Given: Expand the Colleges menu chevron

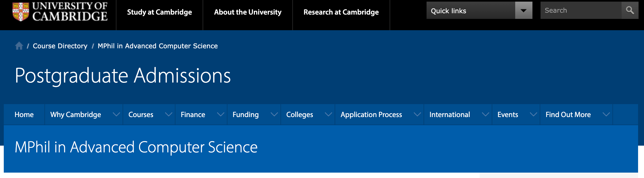Looking at the screenshot, I should pos(328,114).
